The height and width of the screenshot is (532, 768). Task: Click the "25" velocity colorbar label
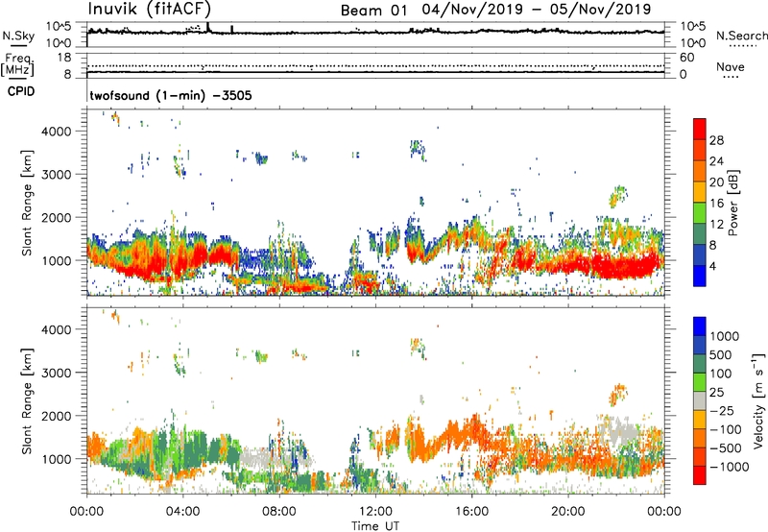click(x=716, y=392)
